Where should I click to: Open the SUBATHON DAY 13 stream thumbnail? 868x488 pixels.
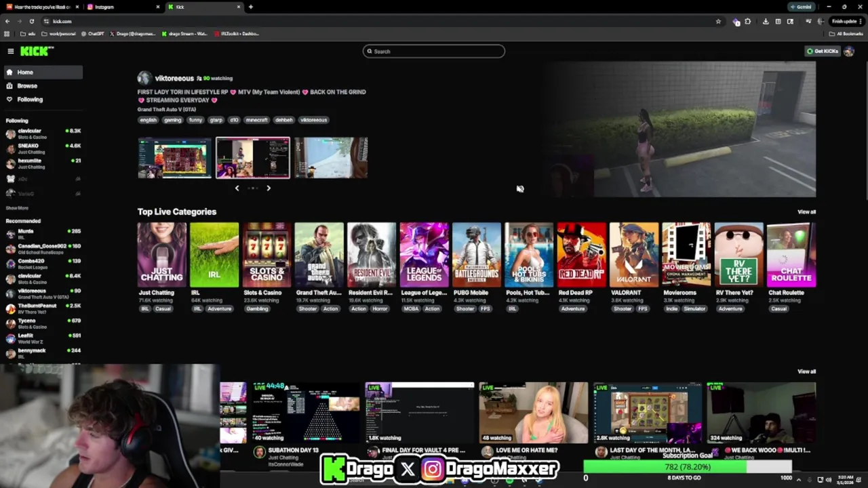pyautogui.click(x=306, y=412)
